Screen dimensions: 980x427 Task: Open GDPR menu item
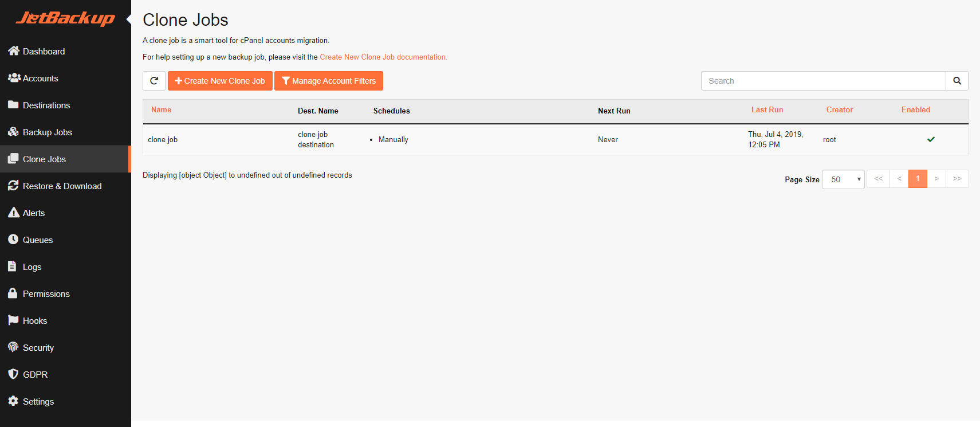click(x=65, y=374)
